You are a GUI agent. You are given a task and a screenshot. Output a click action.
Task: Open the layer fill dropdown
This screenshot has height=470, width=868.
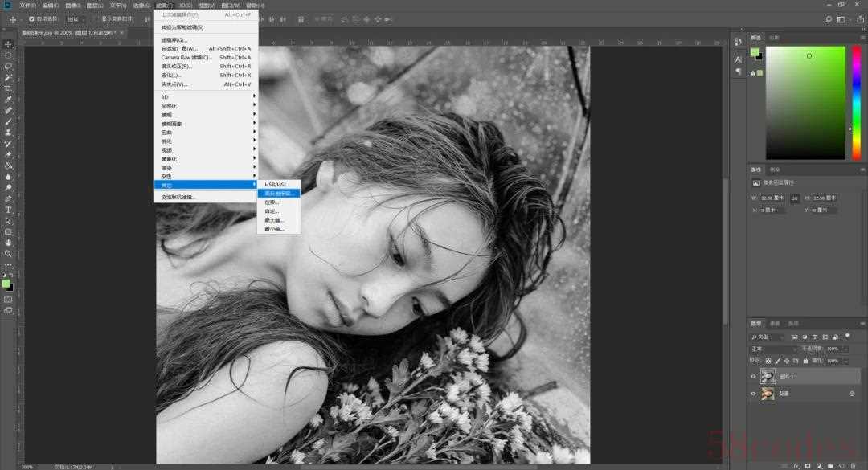coord(845,361)
